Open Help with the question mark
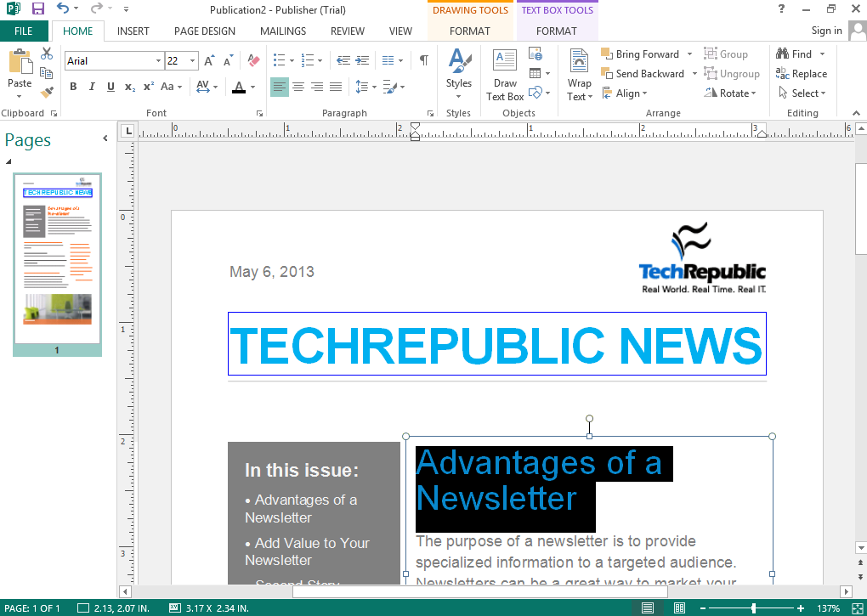867x616 pixels. (781, 8)
